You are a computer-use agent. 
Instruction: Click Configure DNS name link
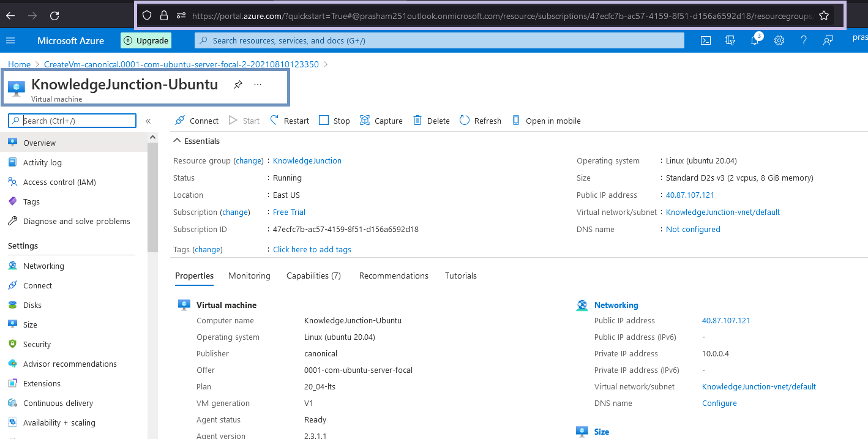point(719,403)
